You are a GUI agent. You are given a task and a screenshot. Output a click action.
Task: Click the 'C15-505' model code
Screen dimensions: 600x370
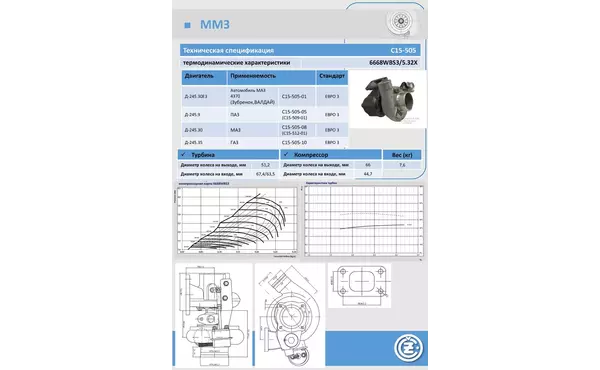click(x=403, y=51)
